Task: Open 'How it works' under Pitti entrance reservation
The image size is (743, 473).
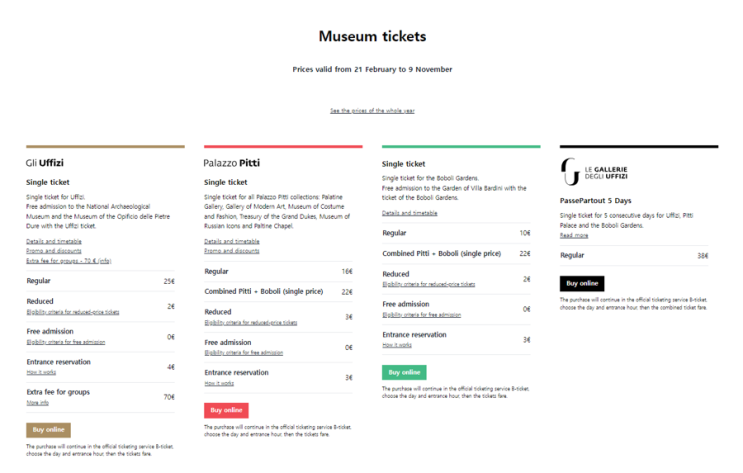Action: 218,383
